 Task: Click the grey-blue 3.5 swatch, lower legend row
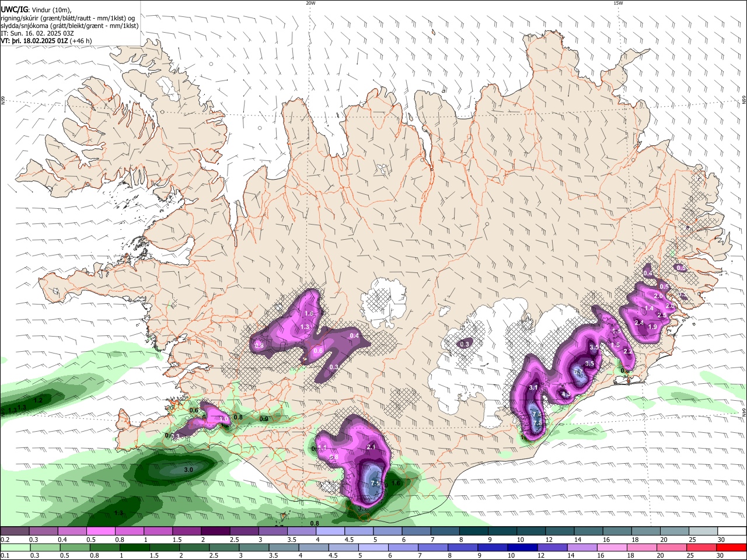pos(283,547)
